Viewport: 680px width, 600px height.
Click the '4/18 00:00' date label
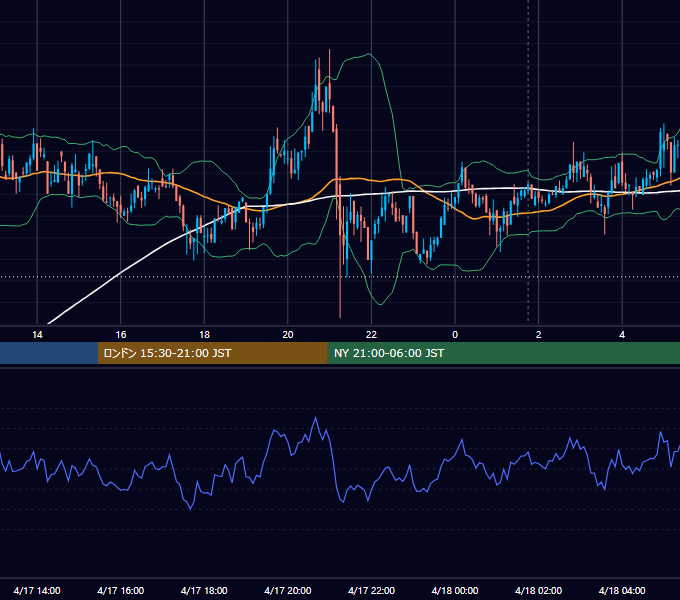[x=455, y=590]
